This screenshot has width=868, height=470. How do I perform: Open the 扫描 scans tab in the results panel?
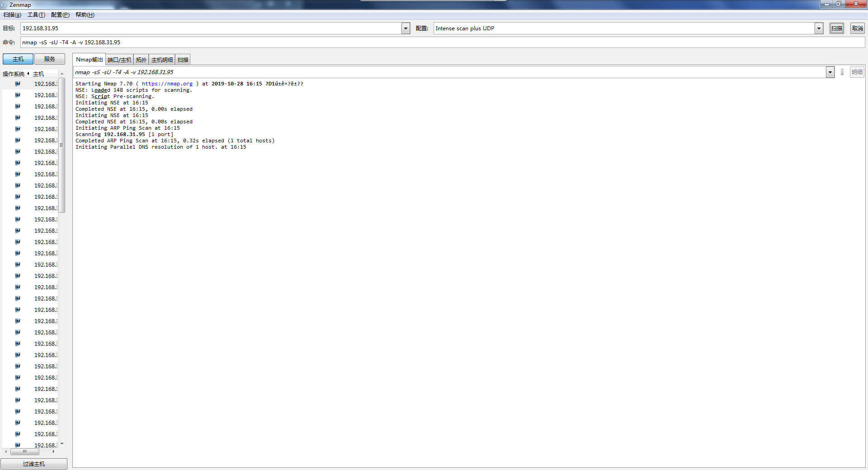[183, 60]
